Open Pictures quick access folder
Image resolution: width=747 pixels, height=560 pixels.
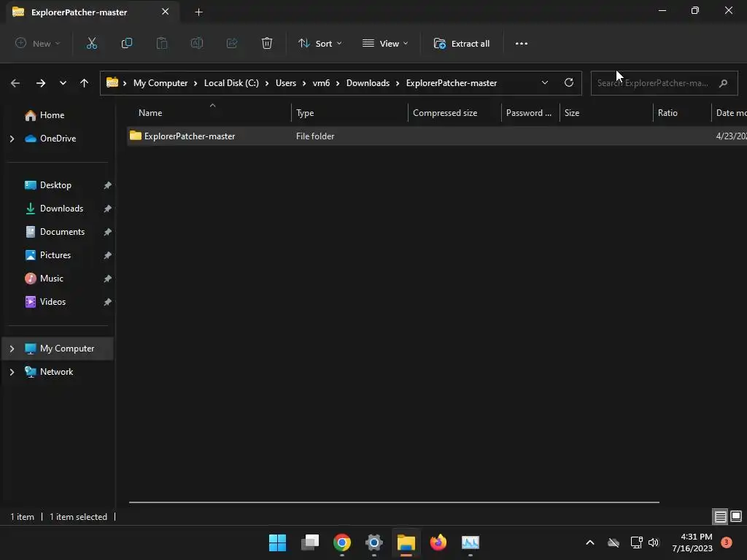[55, 255]
